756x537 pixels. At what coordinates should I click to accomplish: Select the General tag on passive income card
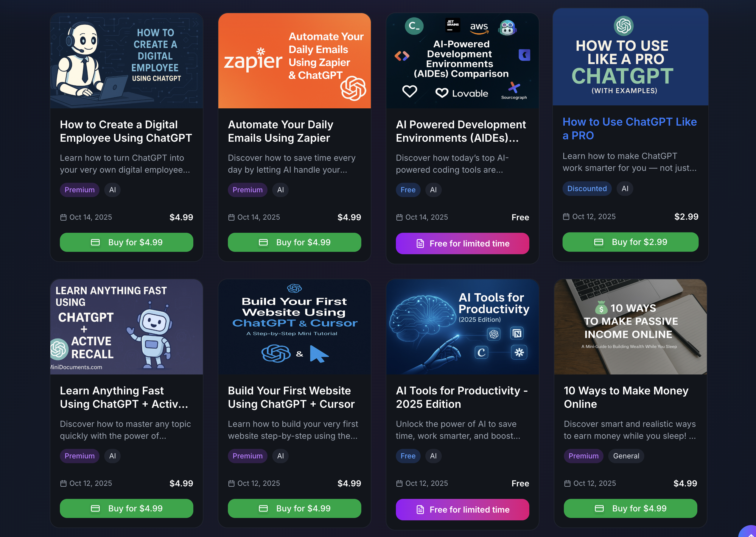626,456
